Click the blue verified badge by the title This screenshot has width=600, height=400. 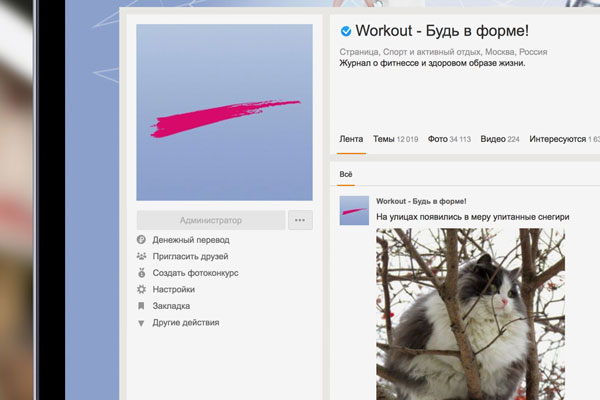tap(346, 30)
